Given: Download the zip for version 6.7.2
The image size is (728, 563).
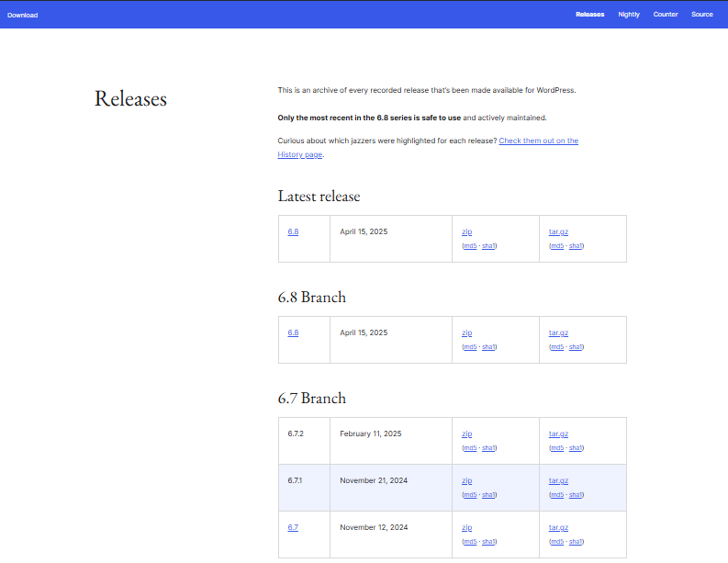Looking at the screenshot, I should 466,434.
